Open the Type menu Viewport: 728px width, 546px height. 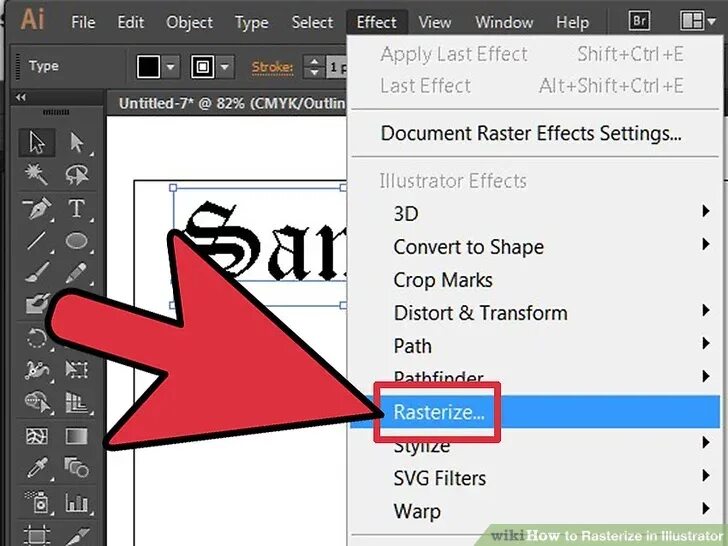(251, 22)
